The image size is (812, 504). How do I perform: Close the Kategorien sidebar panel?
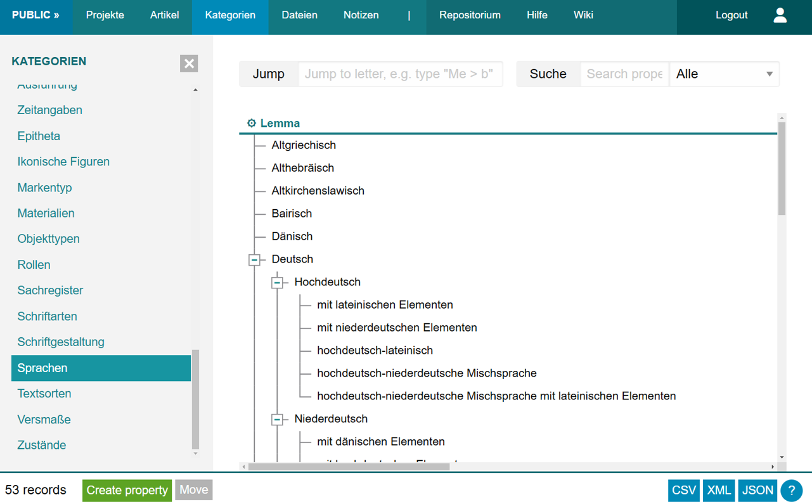pyautogui.click(x=188, y=63)
